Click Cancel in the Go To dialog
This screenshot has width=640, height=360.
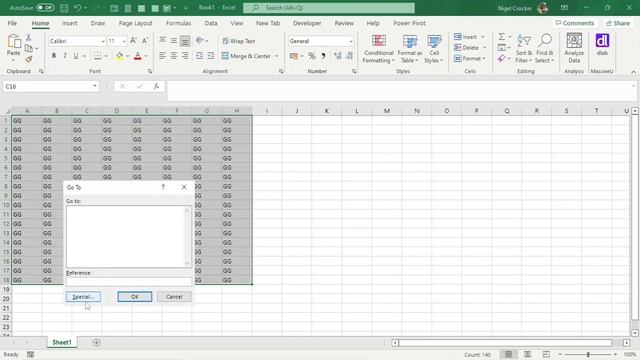click(x=174, y=297)
